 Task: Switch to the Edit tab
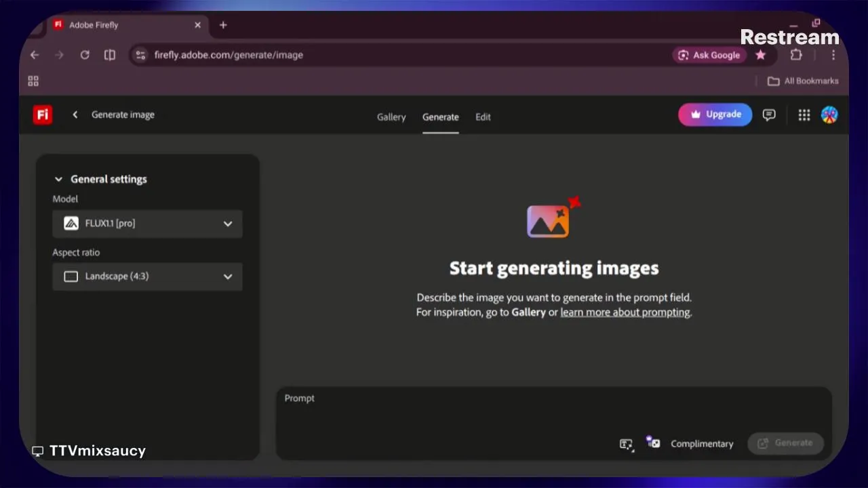point(483,117)
